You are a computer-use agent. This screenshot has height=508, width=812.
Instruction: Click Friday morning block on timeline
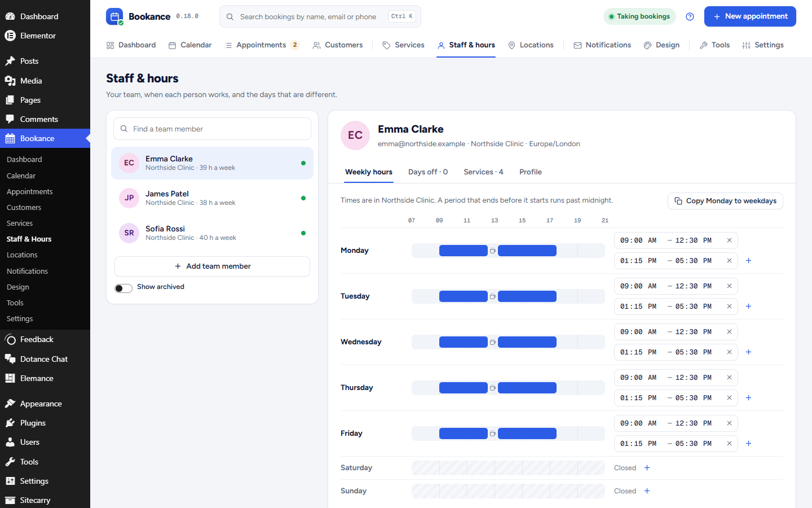pyautogui.click(x=464, y=433)
